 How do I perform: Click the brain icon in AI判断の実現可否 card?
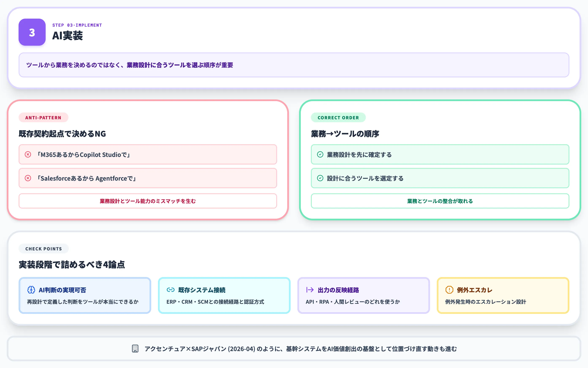(31, 290)
